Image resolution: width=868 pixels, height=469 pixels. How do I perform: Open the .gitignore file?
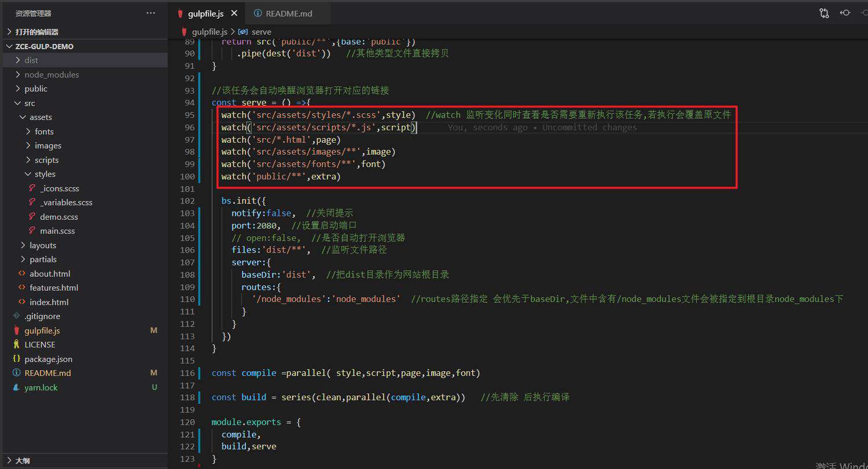point(85,316)
